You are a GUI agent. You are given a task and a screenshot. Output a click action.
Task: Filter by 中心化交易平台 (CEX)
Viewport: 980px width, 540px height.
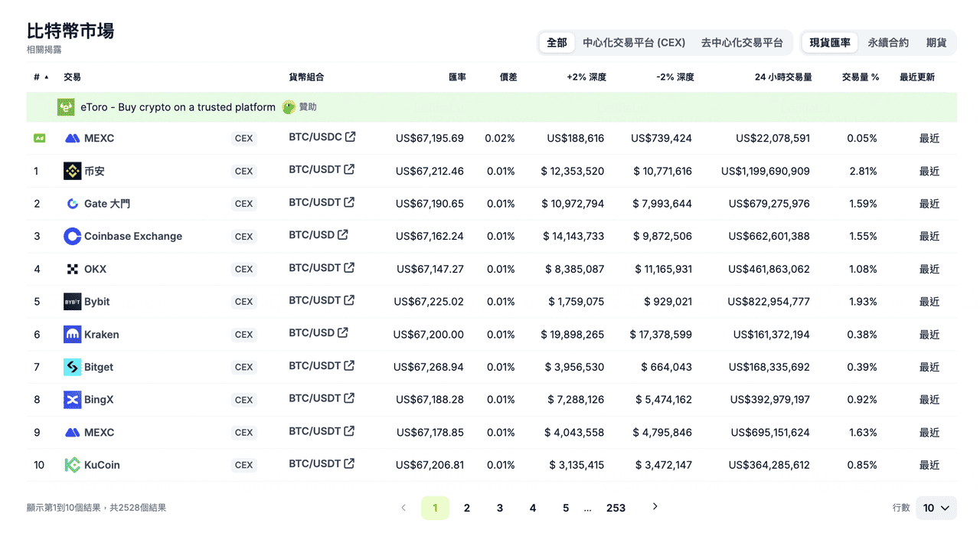click(633, 43)
